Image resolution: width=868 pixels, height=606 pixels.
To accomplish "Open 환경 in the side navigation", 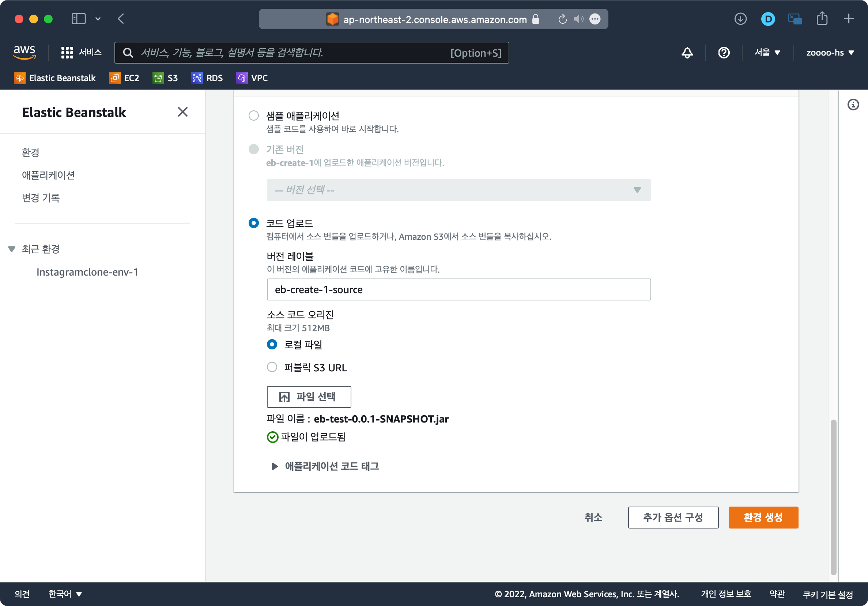I will tap(31, 152).
